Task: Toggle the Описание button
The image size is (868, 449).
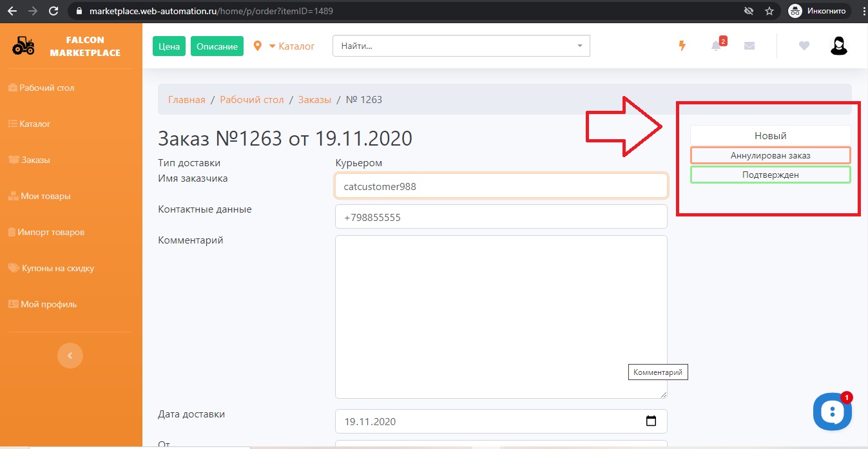Action: point(217,46)
